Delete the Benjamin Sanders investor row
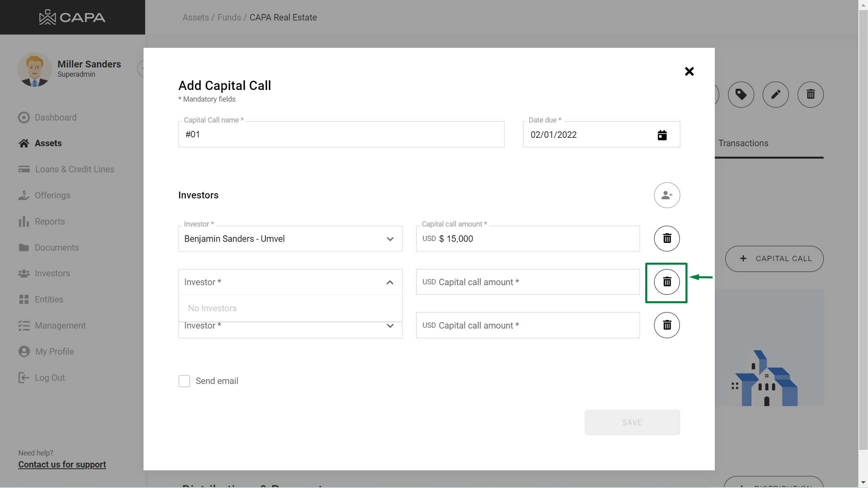Screen dimensions: 868x488 (x=667, y=239)
